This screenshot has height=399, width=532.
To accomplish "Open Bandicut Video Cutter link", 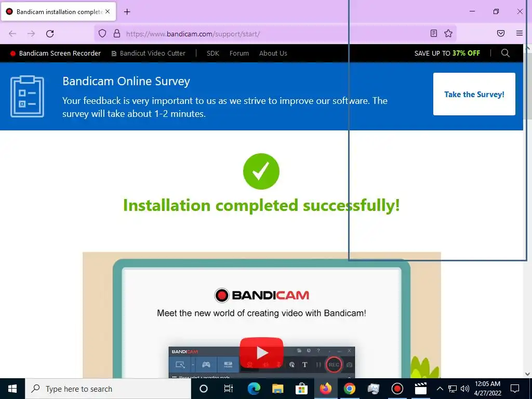I will click(x=149, y=54).
